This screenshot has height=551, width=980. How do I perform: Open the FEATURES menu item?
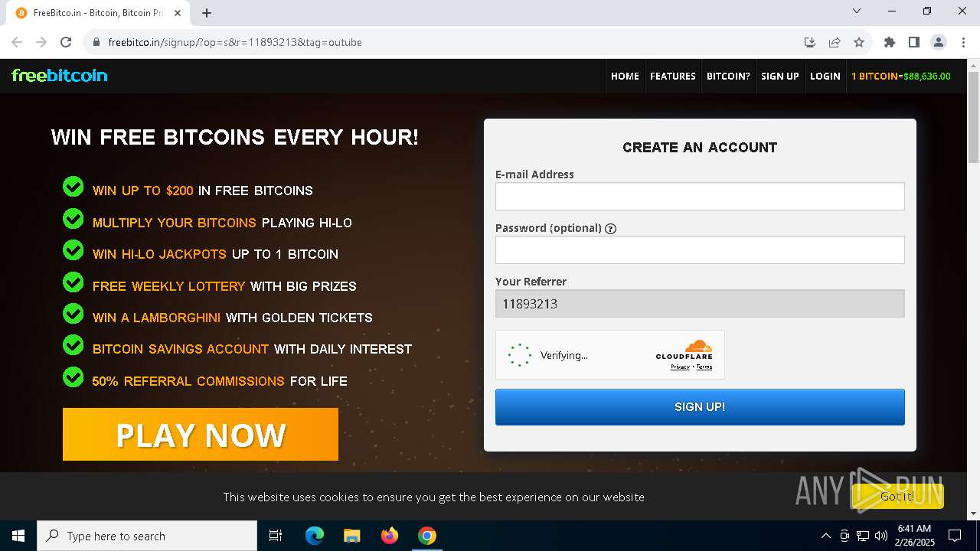point(673,76)
